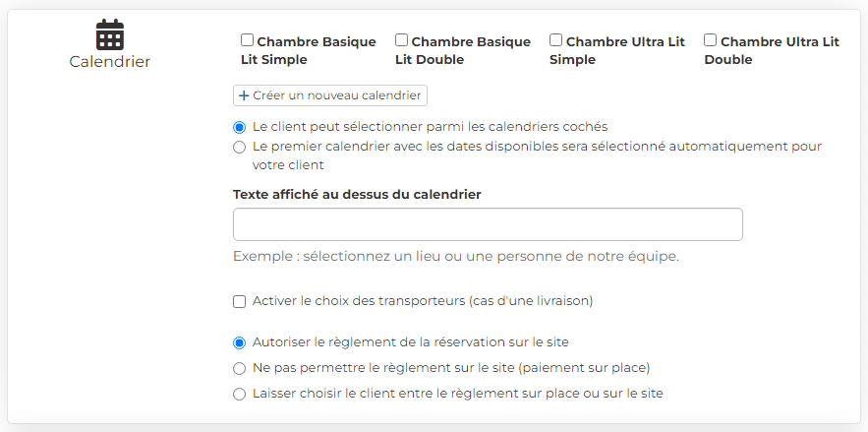This screenshot has height=432, width=868.
Task: Focus the text field above calendar setting
Action: [488, 224]
